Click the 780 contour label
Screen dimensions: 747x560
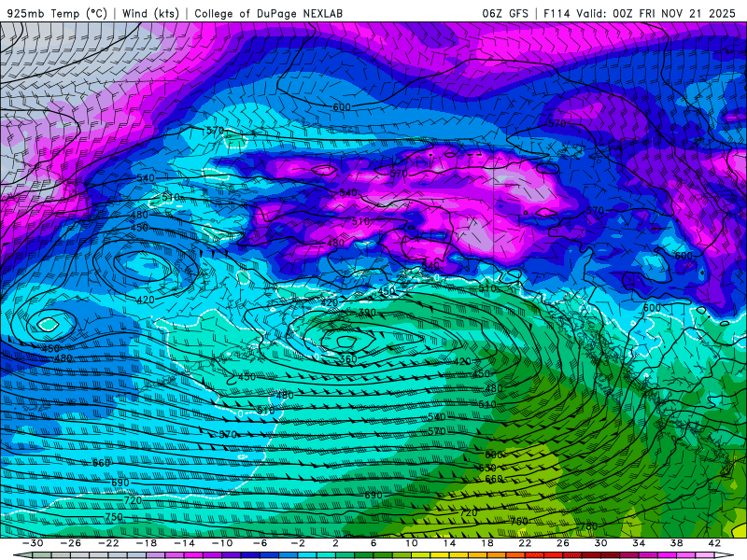(589, 526)
